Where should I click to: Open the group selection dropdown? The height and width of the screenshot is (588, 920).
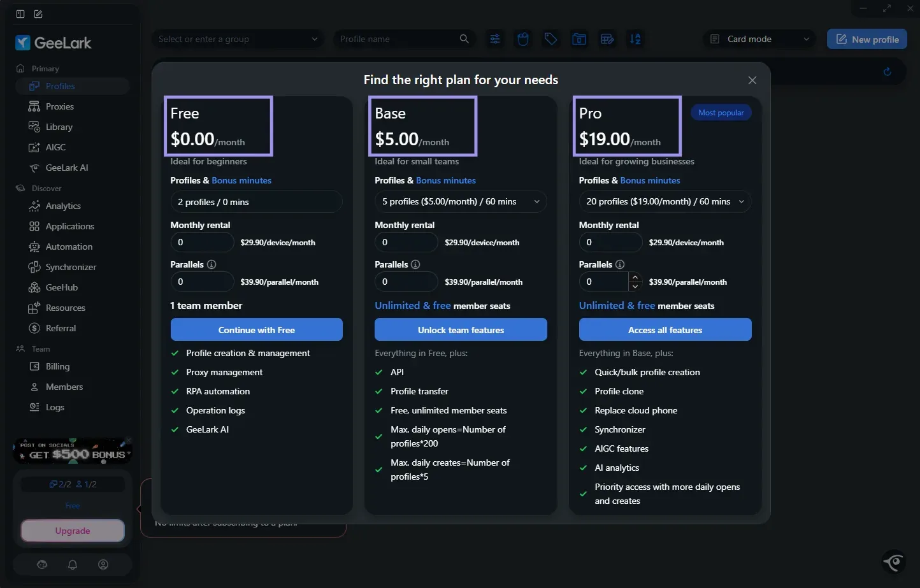click(238, 39)
